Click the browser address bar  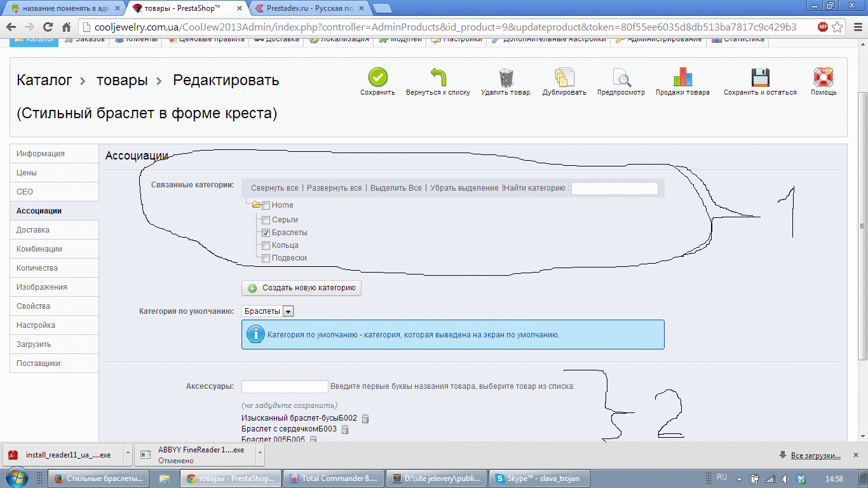point(446,27)
